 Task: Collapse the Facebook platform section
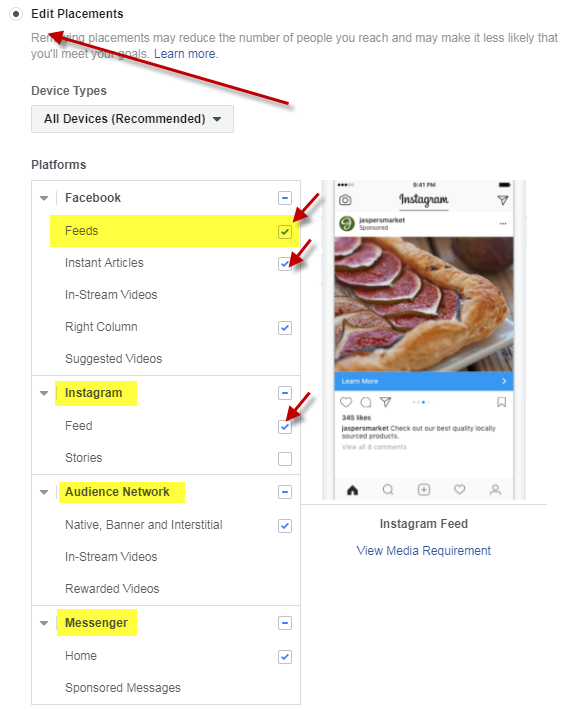[x=44, y=198]
